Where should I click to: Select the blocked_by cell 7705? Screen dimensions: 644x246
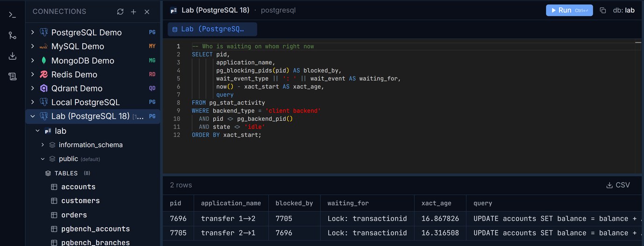coord(294,218)
